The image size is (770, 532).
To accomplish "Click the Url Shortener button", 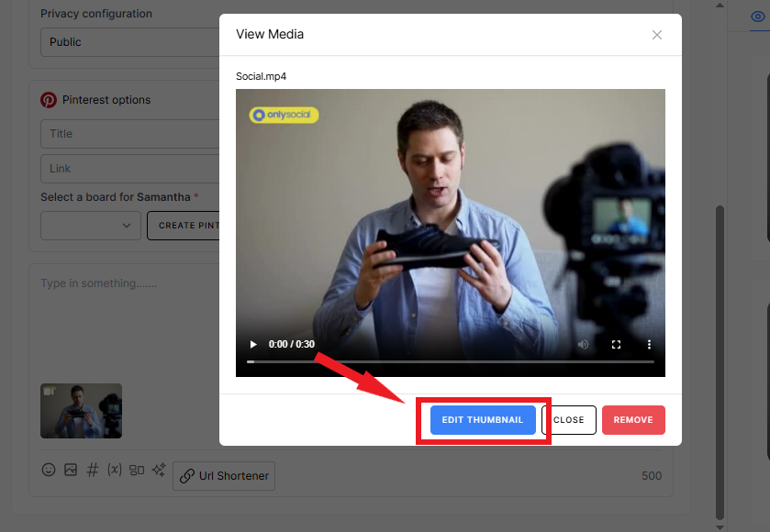I will click(x=224, y=476).
